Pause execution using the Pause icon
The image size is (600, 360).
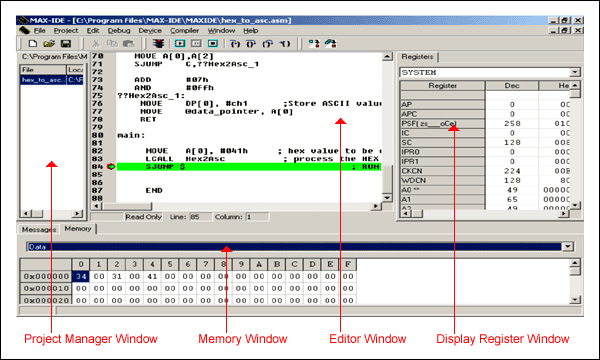pos(196,44)
